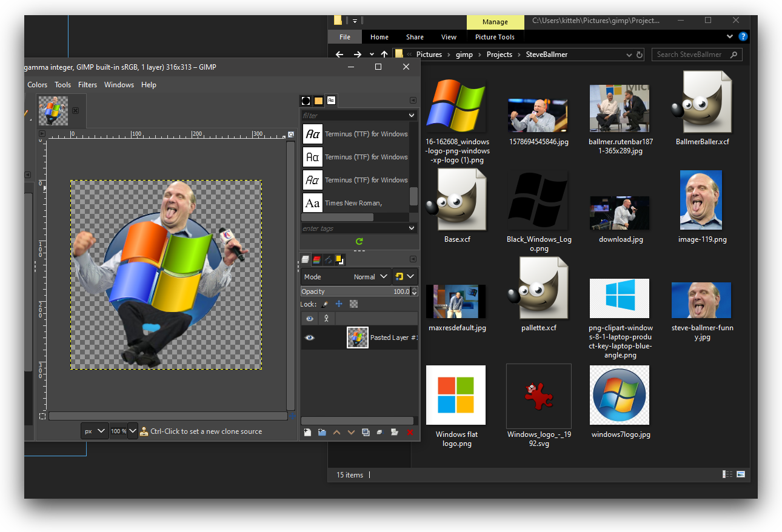Switch to View ribbon tab in Explorer
782x532 pixels.
pyautogui.click(x=449, y=37)
